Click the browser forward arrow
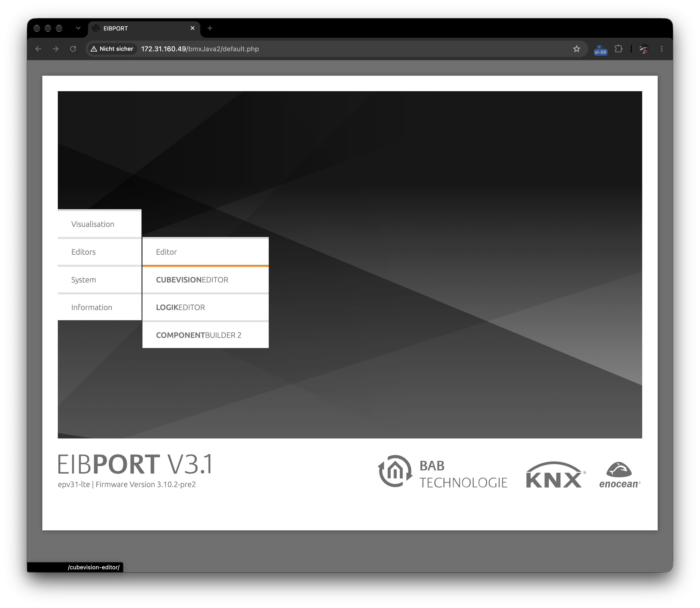The height and width of the screenshot is (608, 700). tap(56, 49)
